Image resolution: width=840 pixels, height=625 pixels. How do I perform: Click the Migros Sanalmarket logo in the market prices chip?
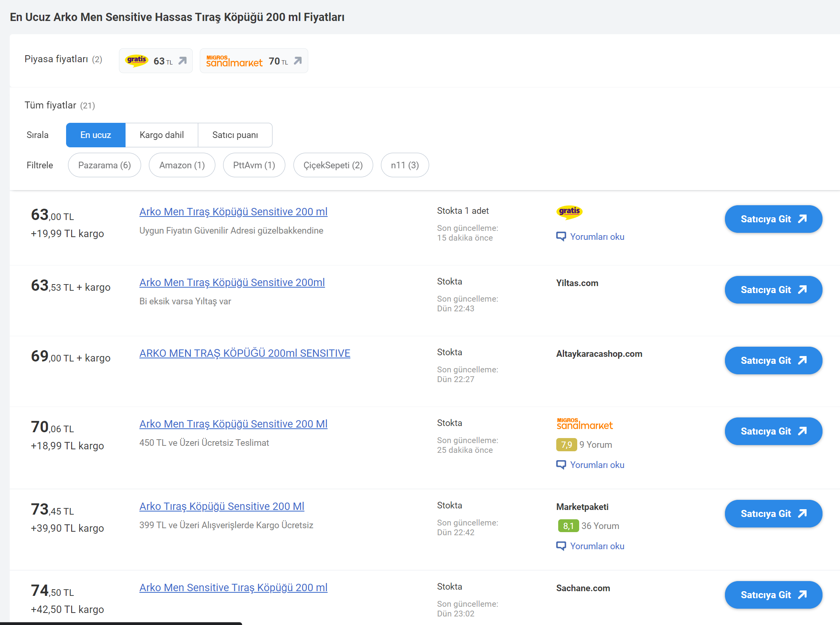point(234,61)
